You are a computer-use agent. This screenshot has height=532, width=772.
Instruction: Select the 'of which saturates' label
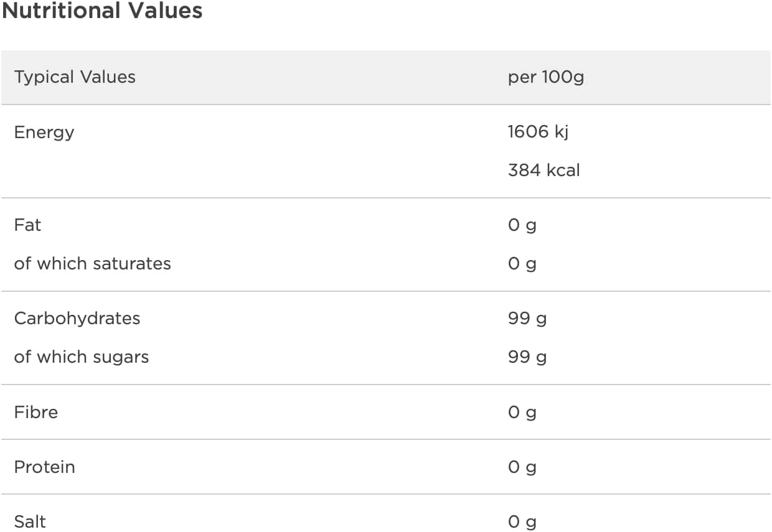click(x=92, y=263)
